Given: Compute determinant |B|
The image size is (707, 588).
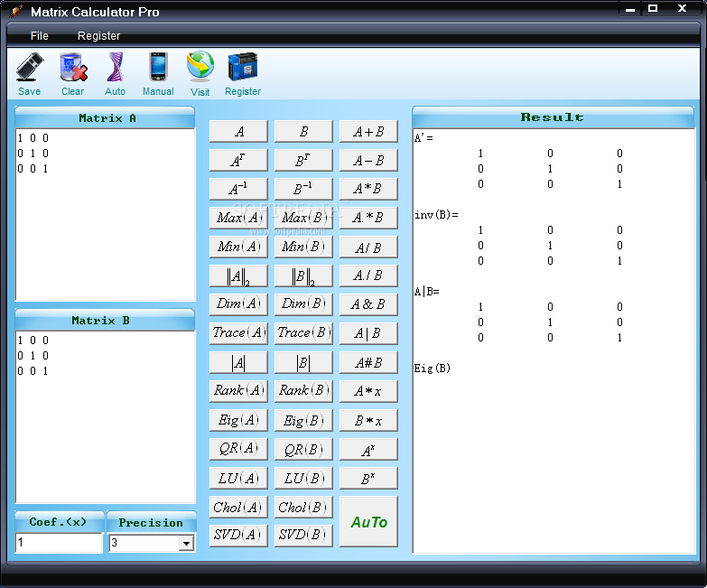Looking at the screenshot, I should (x=303, y=362).
